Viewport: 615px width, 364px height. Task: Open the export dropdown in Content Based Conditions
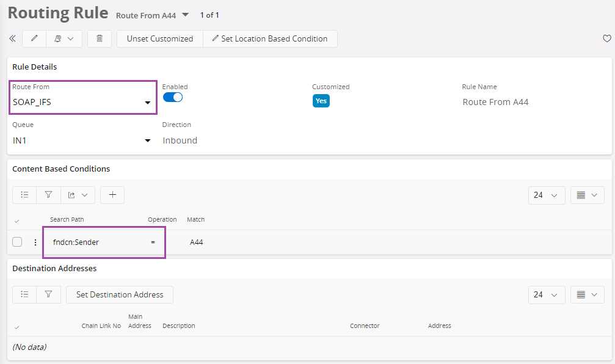(78, 195)
